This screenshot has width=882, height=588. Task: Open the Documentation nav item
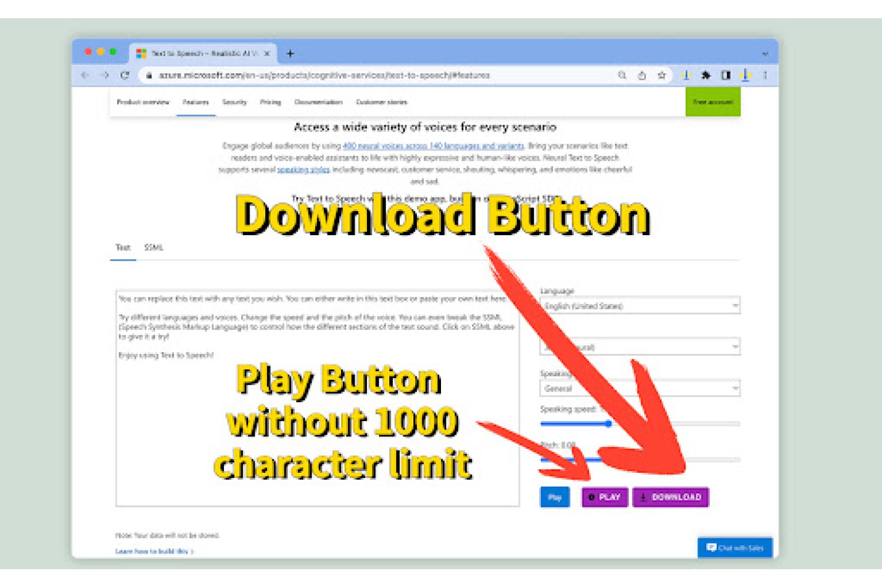coord(318,102)
